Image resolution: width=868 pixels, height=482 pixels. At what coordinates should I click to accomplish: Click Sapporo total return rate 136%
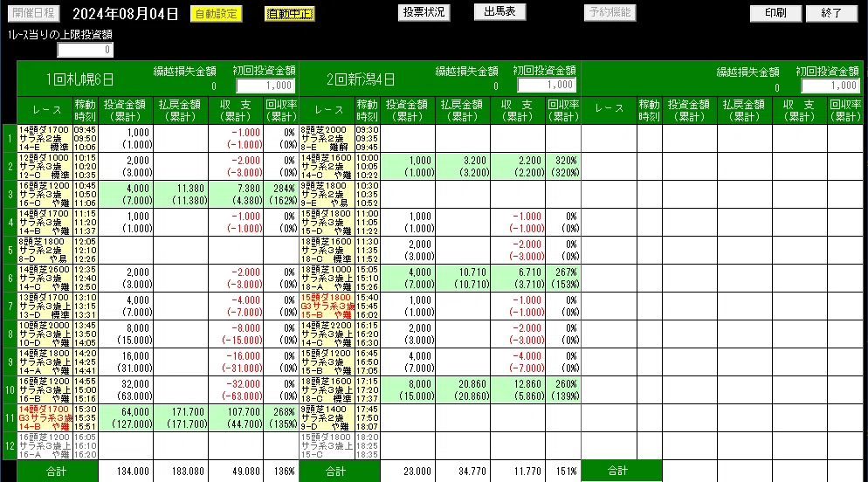click(x=281, y=472)
